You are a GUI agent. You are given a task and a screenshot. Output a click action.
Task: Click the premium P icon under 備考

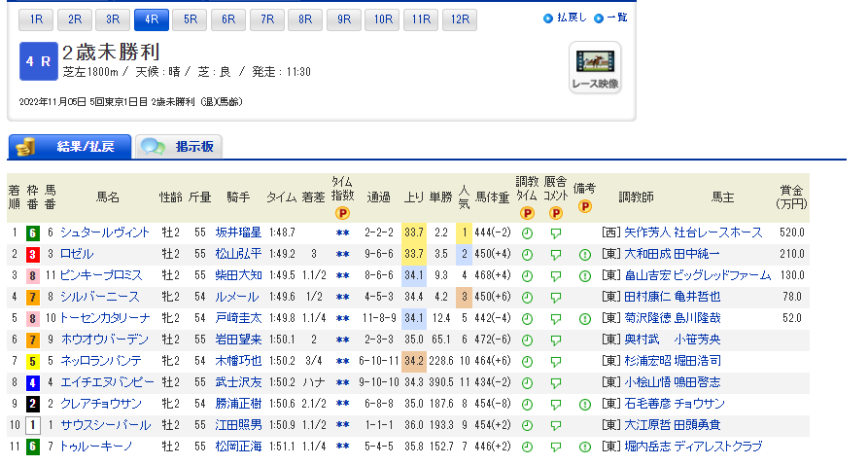pyautogui.click(x=585, y=206)
